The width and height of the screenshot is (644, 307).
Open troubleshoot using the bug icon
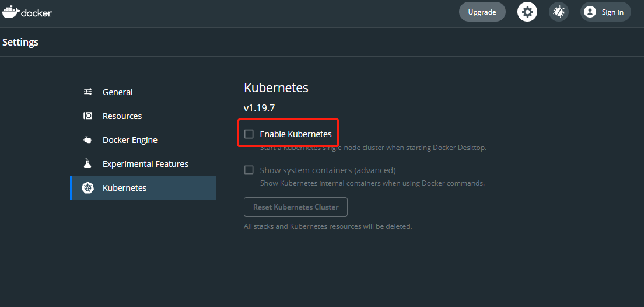tap(559, 12)
